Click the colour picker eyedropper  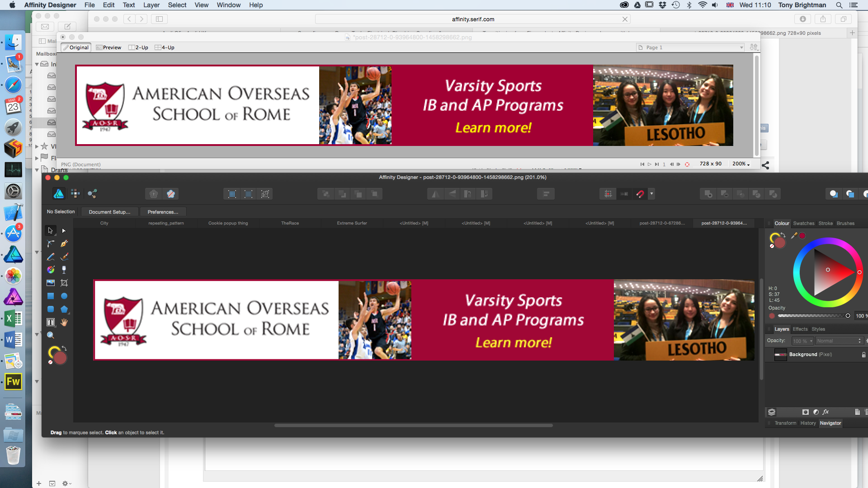(x=794, y=235)
